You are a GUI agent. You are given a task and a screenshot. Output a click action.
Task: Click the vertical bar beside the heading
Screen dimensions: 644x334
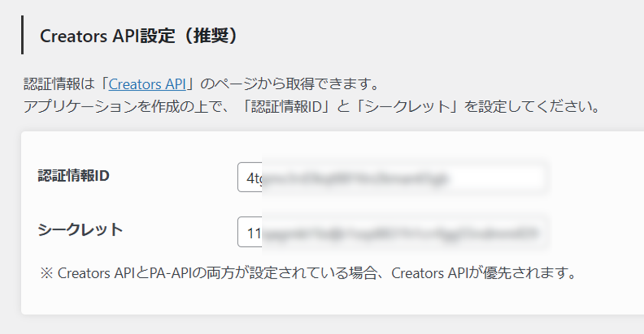[22, 35]
